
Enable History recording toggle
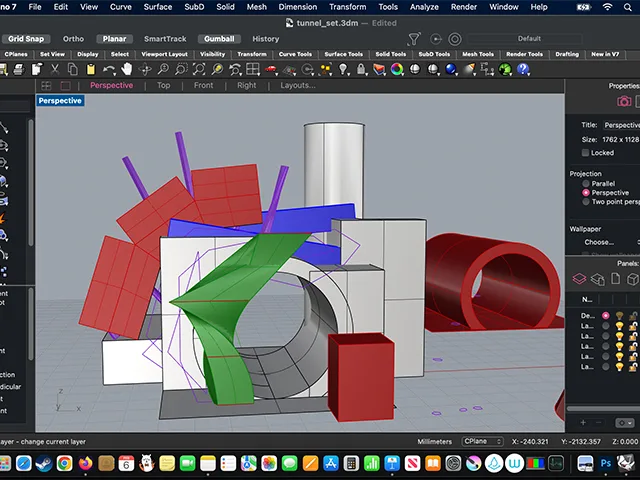265,39
